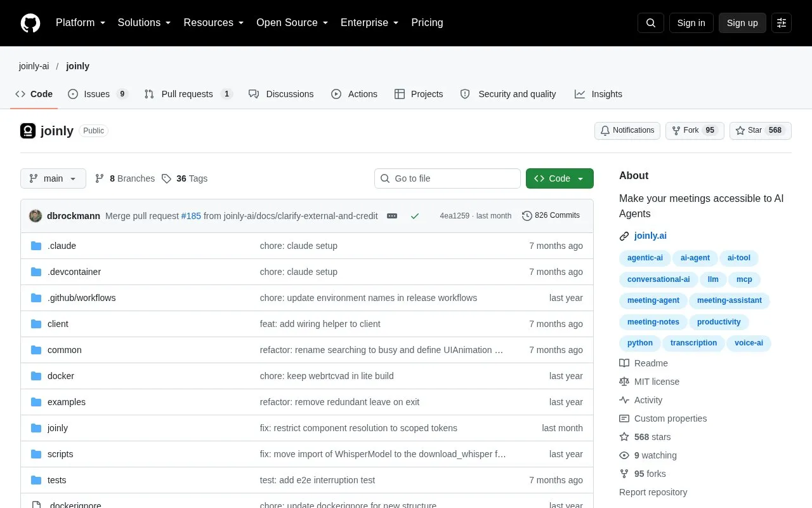Expand the Solutions menu
The height and width of the screenshot is (508, 812).
tap(145, 23)
